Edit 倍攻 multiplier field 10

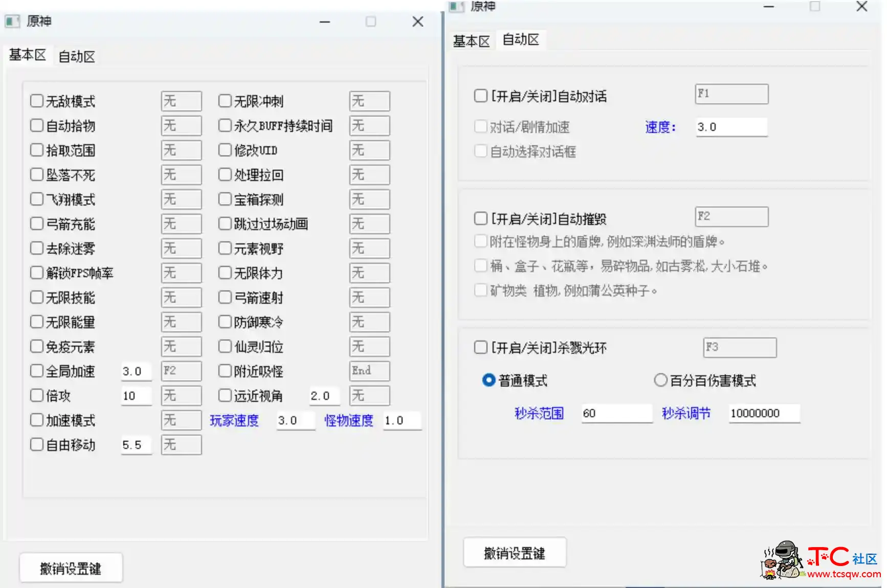click(137, 396)
